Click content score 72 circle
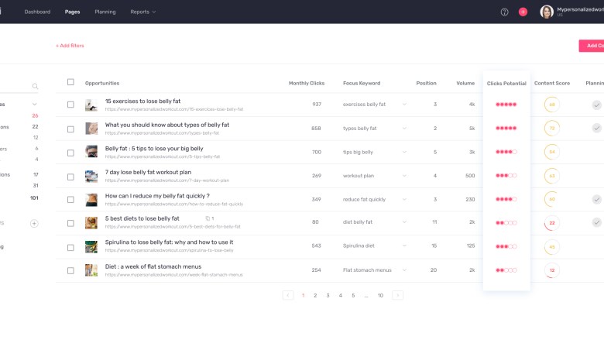Screen dimensions: 604x364 pyautogui.click(x=551, y=129)
